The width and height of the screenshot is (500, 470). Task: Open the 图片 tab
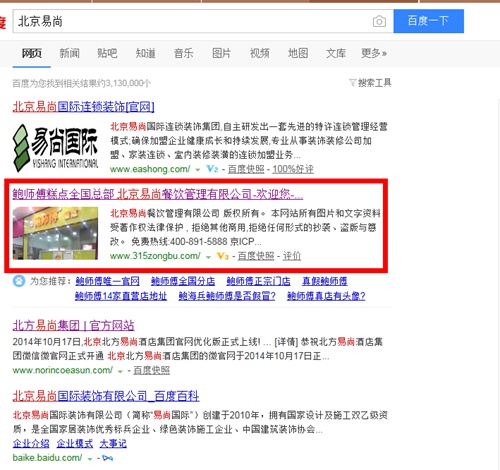[x=221, y=53]
